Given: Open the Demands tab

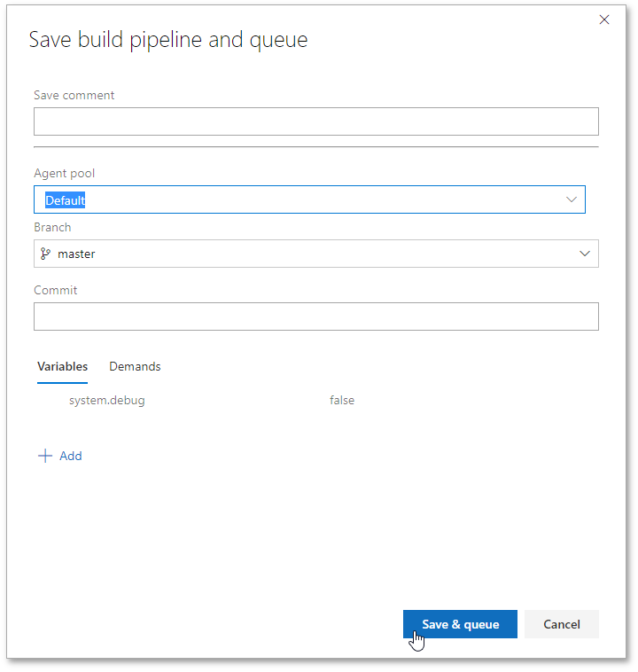Looking at the screenshot, I should [x=135, y=366].
